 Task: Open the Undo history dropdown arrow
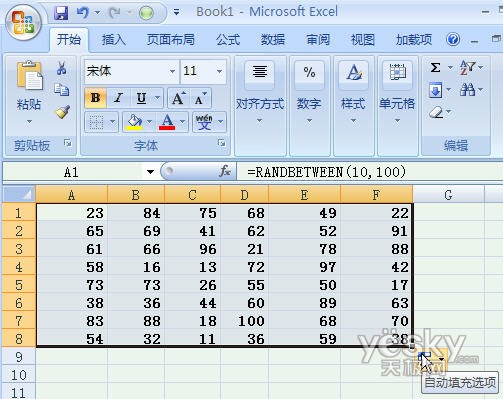97,13
